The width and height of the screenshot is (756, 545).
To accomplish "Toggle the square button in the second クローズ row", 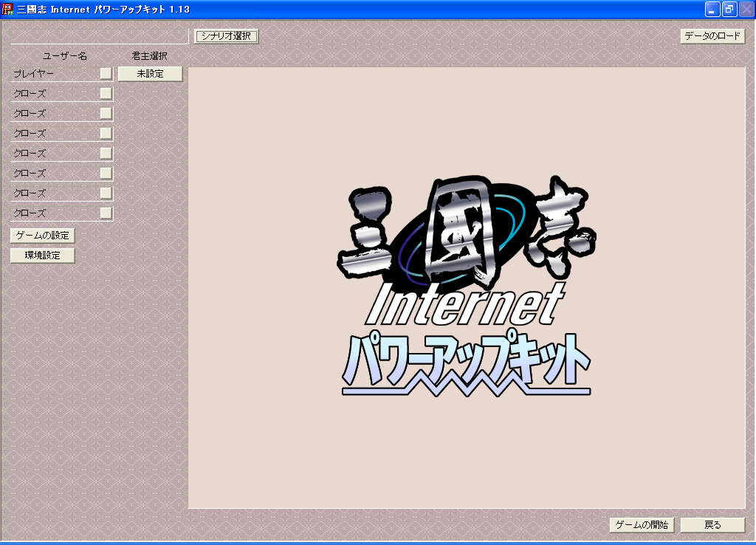I will pos(106,114).
